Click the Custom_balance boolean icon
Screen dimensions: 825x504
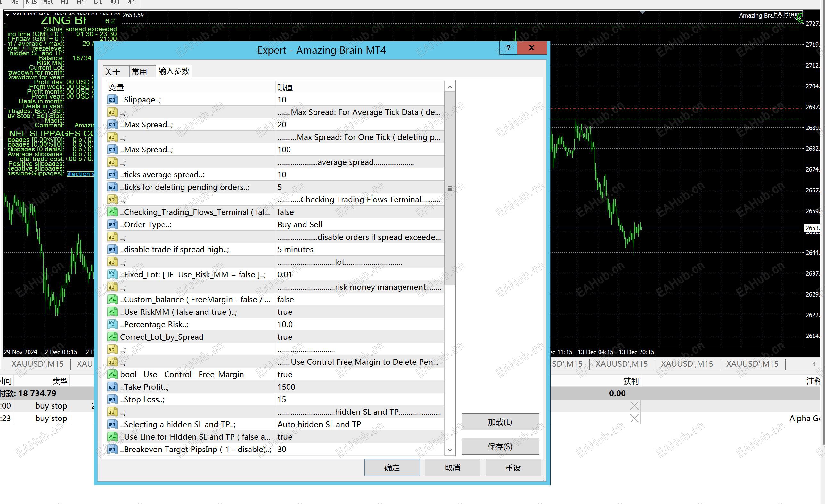point(112,299)
